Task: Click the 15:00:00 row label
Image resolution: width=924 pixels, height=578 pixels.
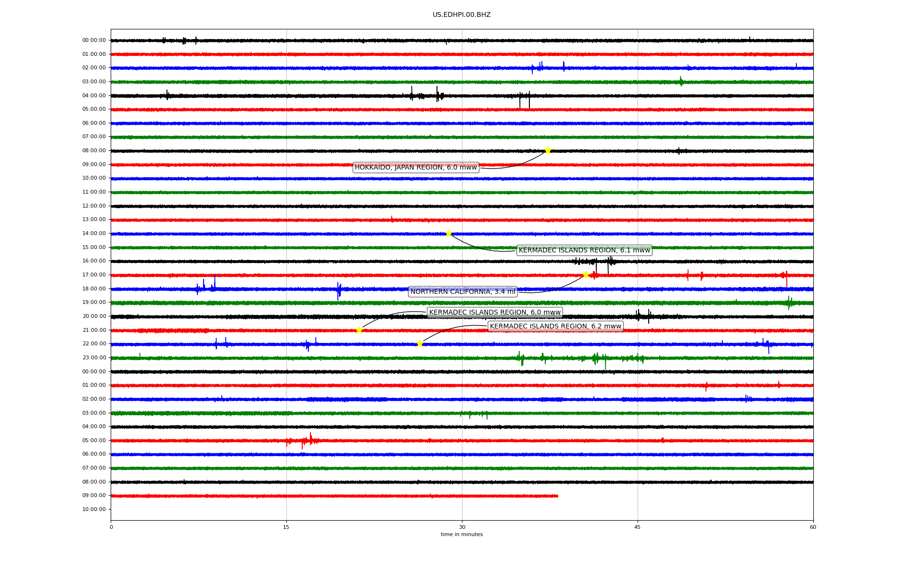Action: [x=94, y=248]
